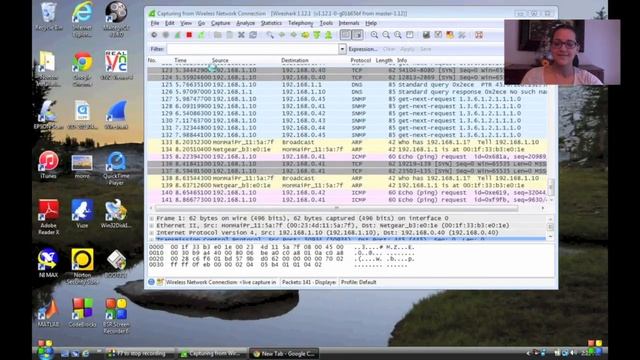Image resolution: width=640 pixels, height=360 pixels.
Task: Click inside the display Filter field
Action: coord(253,49)
